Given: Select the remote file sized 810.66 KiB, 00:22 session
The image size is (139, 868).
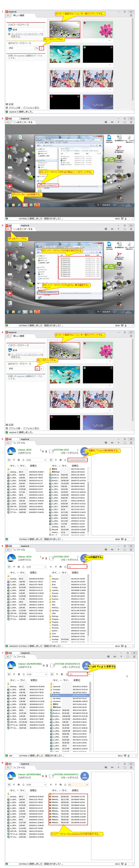Looking at the screenshot, I should click(68, 797).
